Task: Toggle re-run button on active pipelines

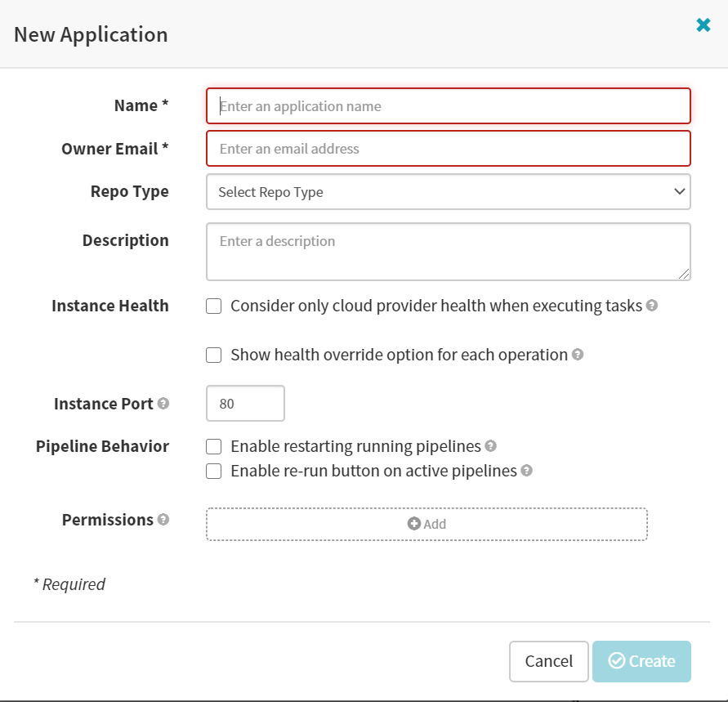Action: click(x=213, y=471)
